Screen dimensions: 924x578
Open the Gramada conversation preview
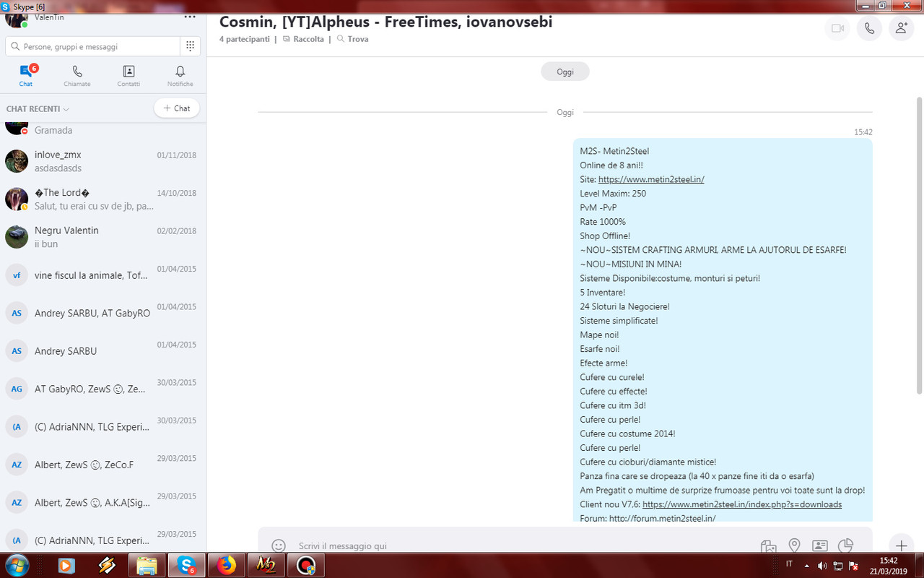103,129
